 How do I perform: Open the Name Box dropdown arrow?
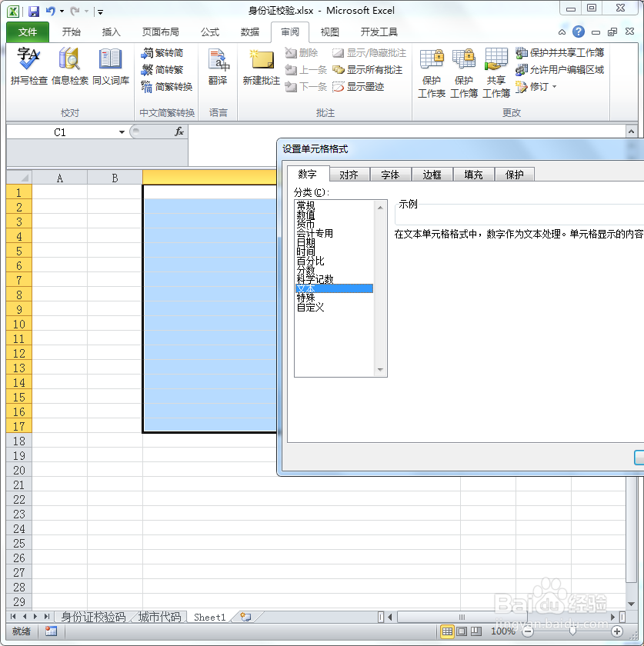pyautogui.click(x=122, y=132)
